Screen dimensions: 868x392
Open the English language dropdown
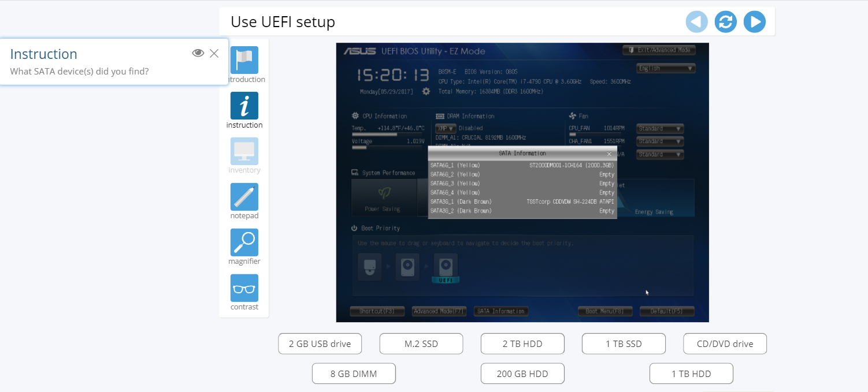666,68
